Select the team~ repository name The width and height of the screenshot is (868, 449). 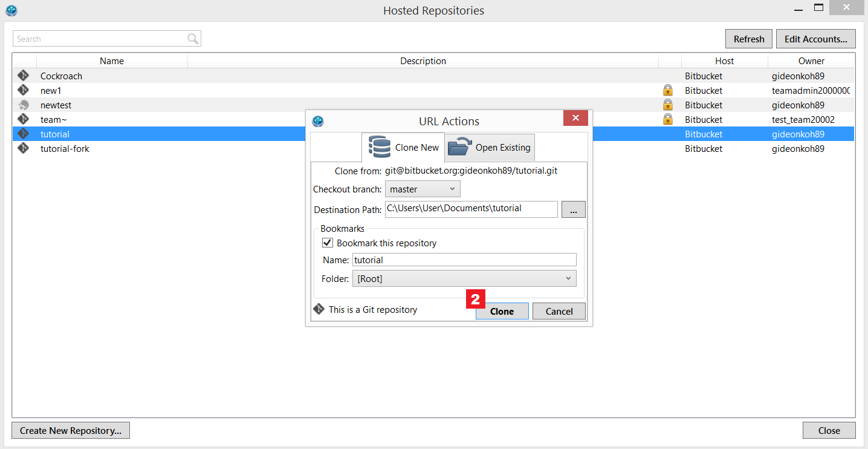point(53,119)
